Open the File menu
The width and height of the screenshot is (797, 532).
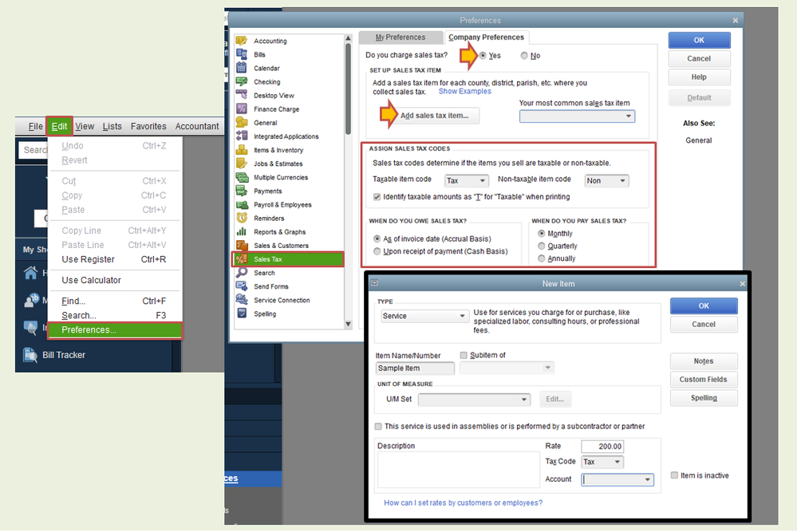(36, 127)
